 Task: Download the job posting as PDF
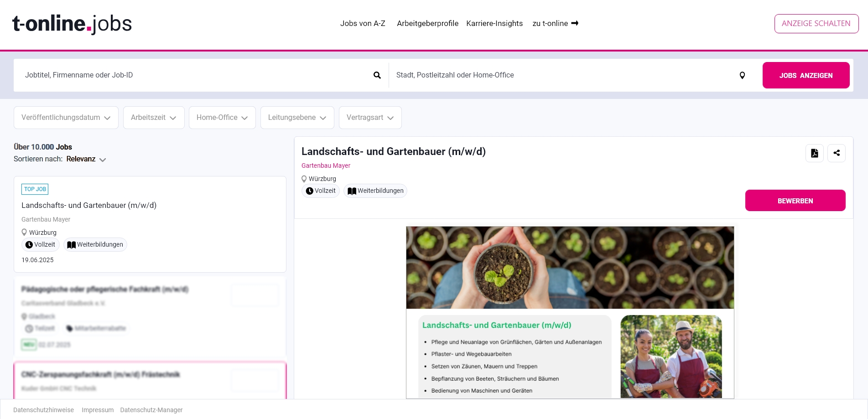(815, 153)
